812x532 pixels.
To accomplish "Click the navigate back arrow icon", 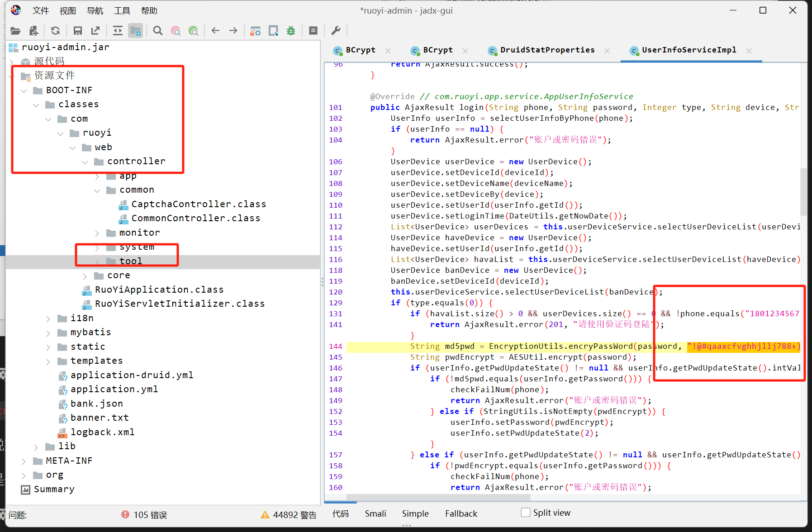I will 215,31.
